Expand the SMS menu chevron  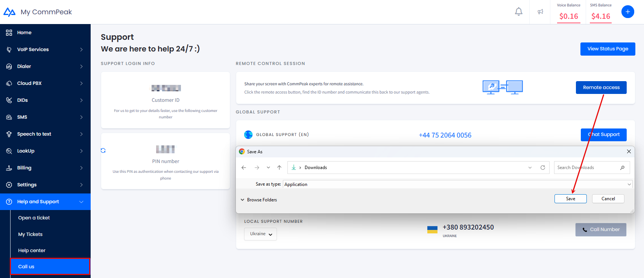[x=81, y=117]
